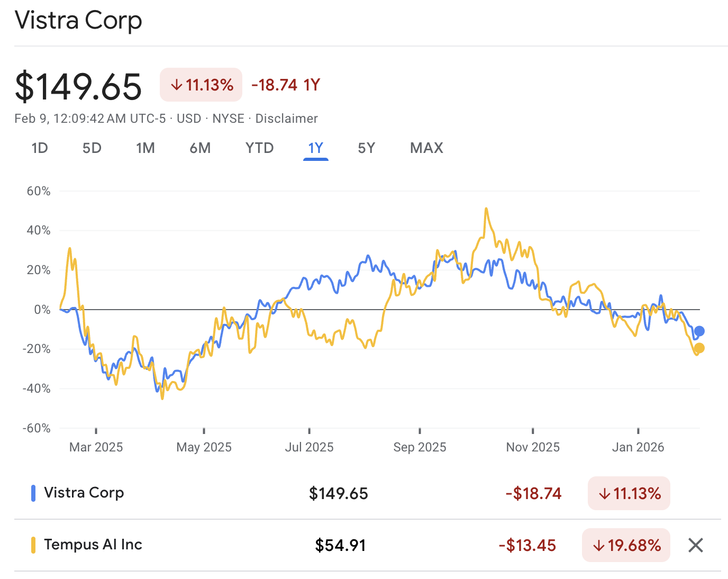
Task: Click the yellow legend bar next to Tempus AI Inc
Action: 34,545
